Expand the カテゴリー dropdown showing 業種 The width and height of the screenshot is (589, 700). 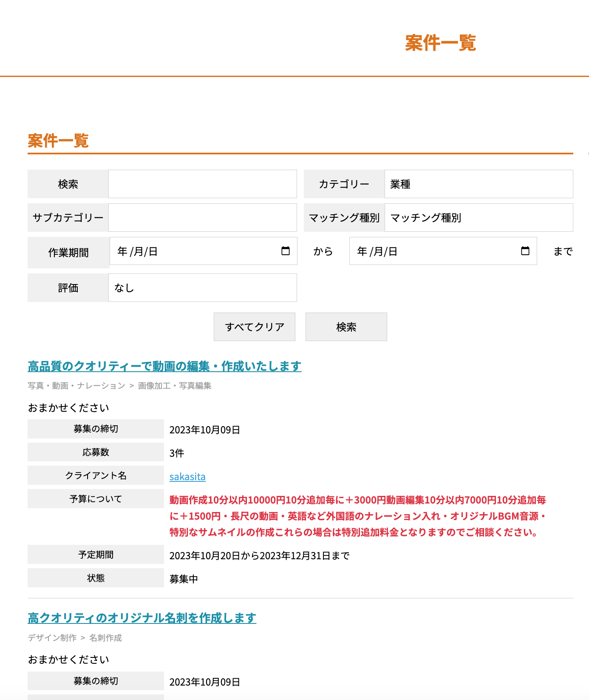click(479, 184)
